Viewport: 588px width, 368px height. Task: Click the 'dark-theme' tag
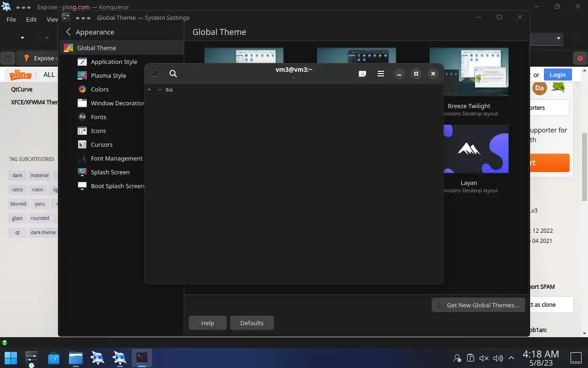[x=43, y=232]
